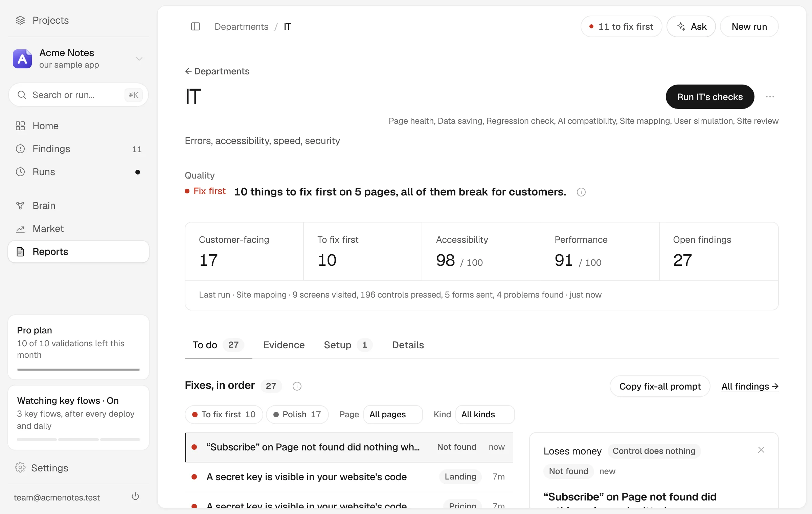
Task: Click the 11 to fix first pill
Action: pos(621,26)
